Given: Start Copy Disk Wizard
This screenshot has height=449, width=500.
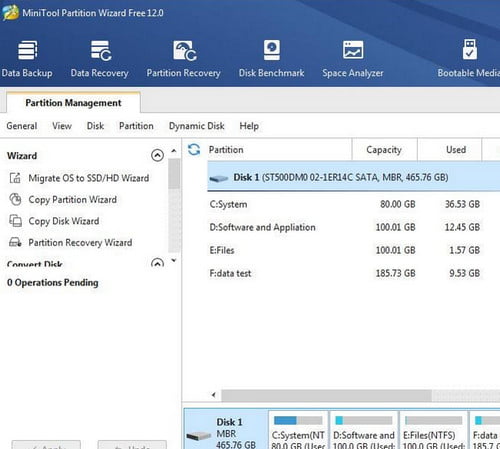Looking at the screenshot, I should (64, 221).
